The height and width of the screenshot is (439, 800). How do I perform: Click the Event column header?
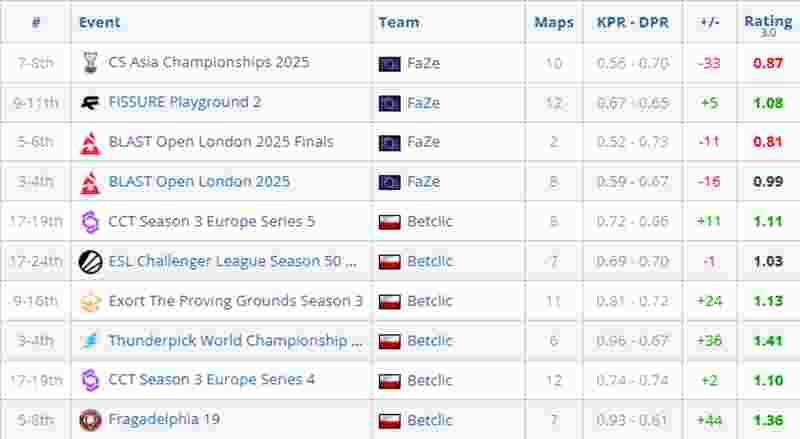pos(100,22)
